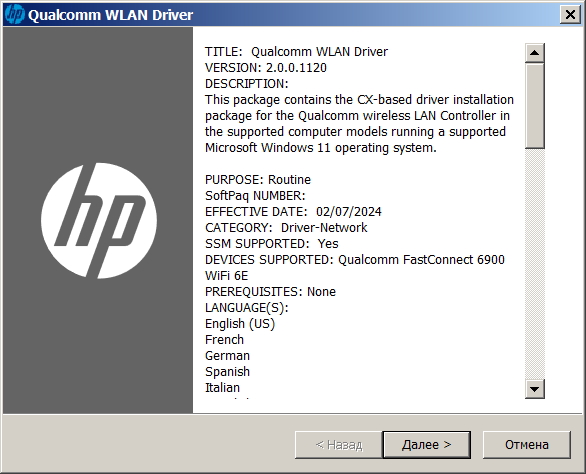Viewport: 586px width, 474px height.
Task: Close the Qualcomm WLAN Driver window
Action: point(570,15)
